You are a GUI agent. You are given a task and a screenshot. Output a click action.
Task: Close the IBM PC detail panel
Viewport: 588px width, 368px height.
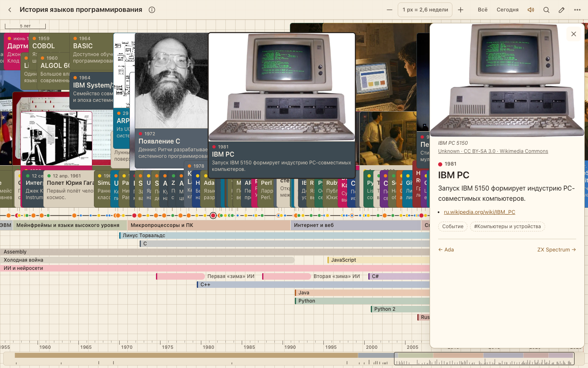pyautogui.click(x=574, y=34)
